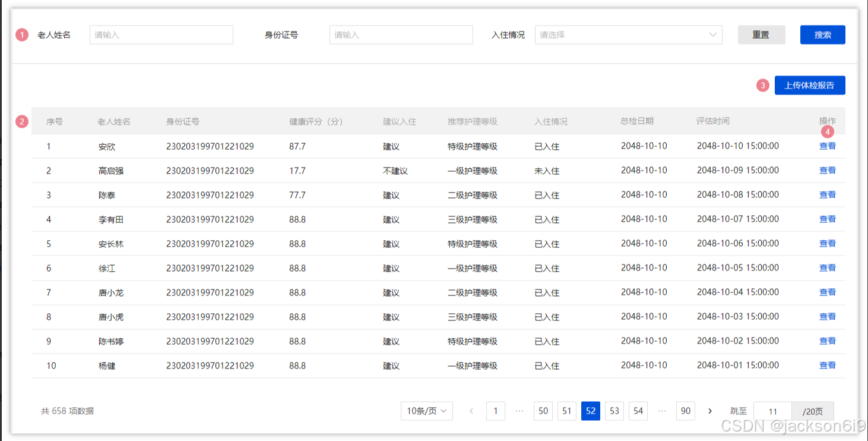
Task: Go to page 1
Action: (496, 411)
